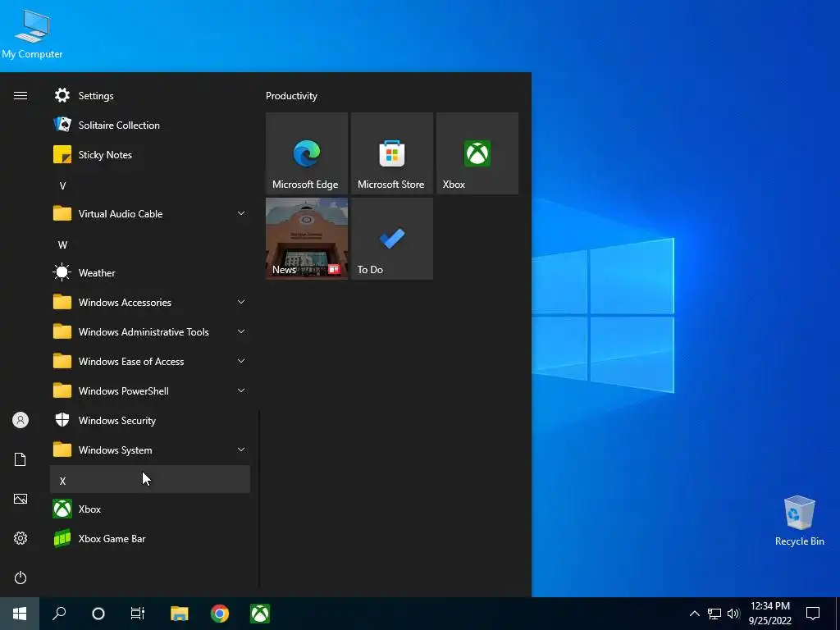Image resolution: width=840 pixels, height=630 pixels.
Task: Open Xbox Game Bar
Action: [x=150, y=538]
